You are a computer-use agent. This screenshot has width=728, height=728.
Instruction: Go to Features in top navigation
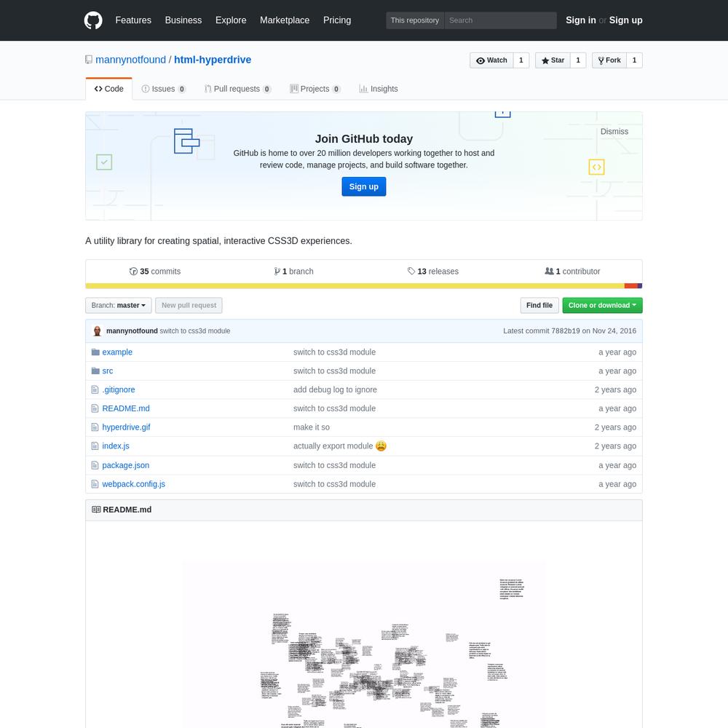[x=133, y=20]
